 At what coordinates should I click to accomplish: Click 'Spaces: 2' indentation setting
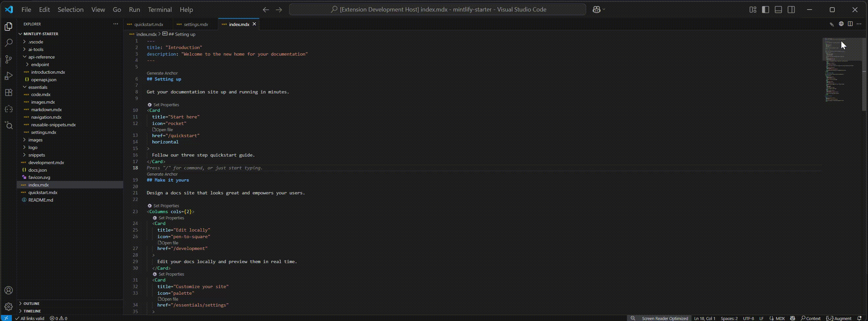click(729, 318)
